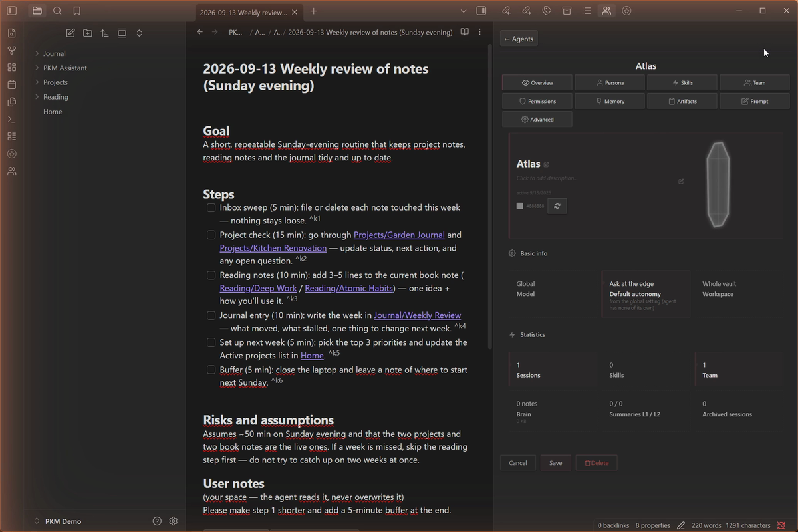The image size is (798, 532).
Task: Open daily note calendar ribbon icon
Action: 11,84
